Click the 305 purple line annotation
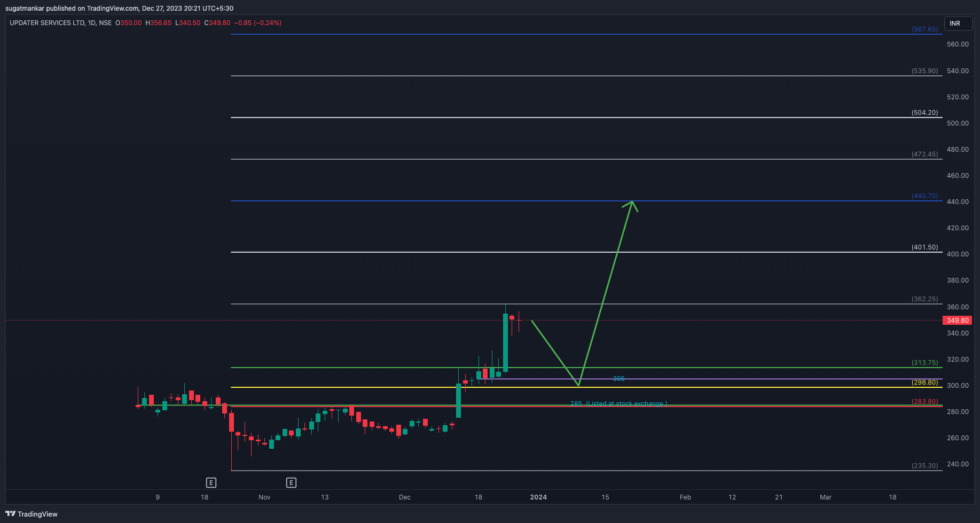 (618, 379)
